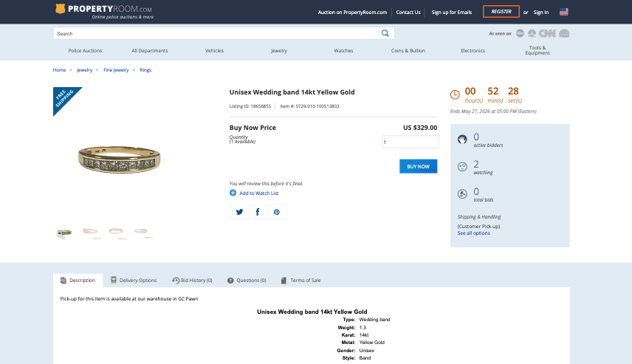
Task: Click Sign up for Emails
Action: 451,12
